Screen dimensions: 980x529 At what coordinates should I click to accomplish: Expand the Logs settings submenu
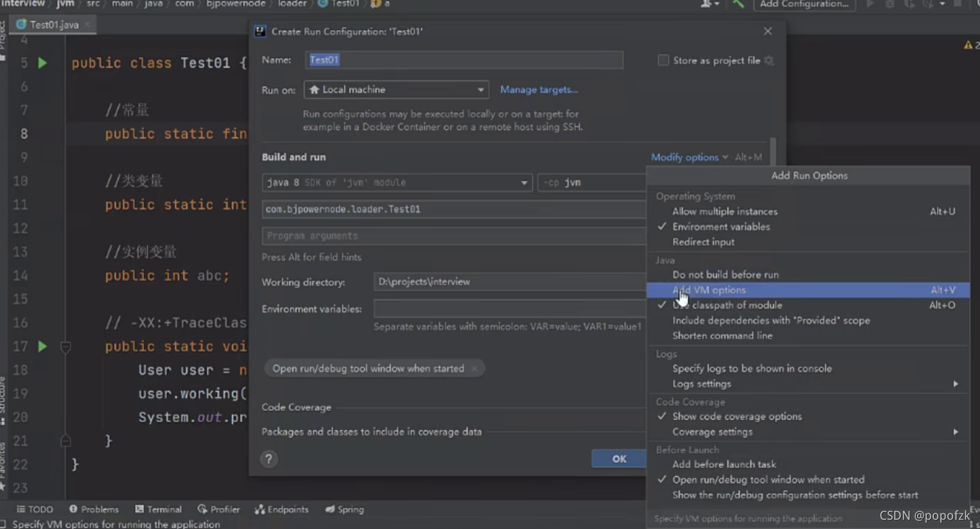click(808, 384)
